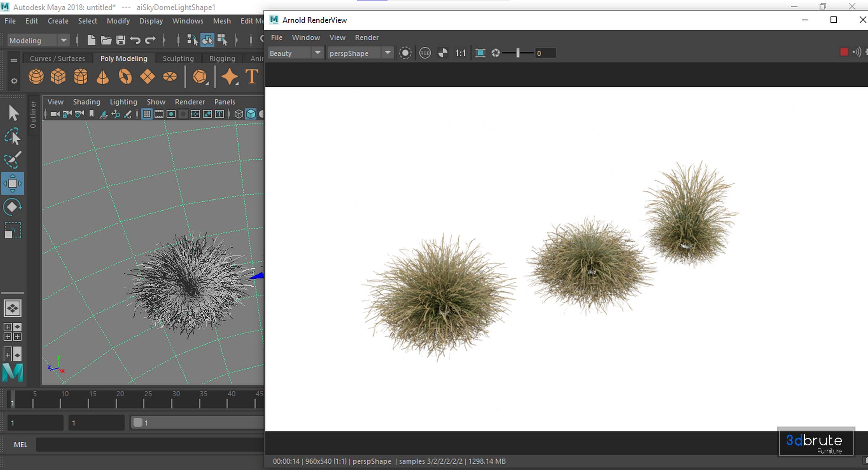Click the crop region icon in RenderView
This screenshot has width=868, height=470.
480,53
